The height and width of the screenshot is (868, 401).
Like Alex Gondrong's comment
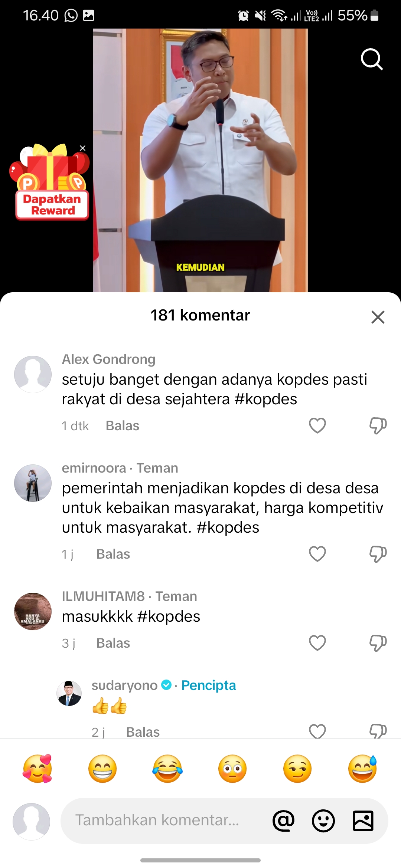(317, 425)
